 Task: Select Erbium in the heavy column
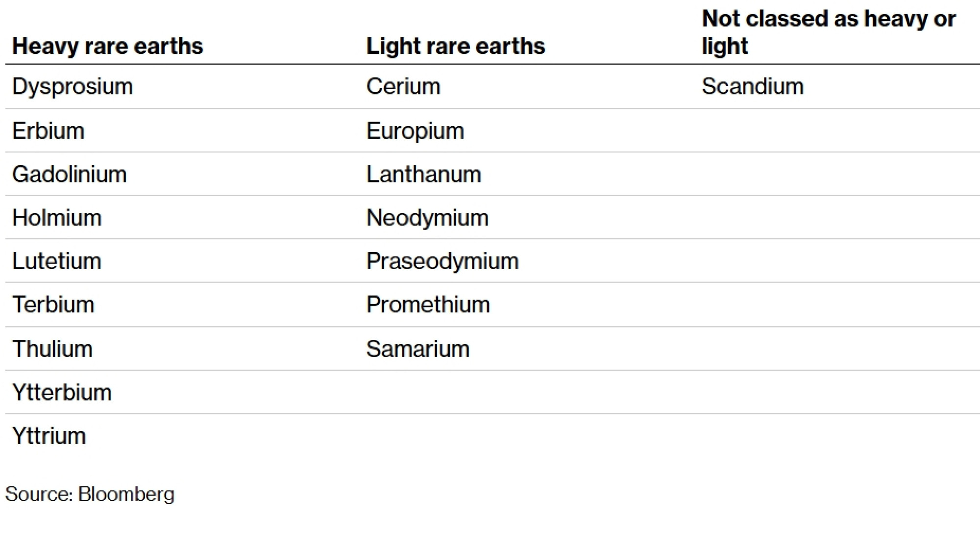48,131
